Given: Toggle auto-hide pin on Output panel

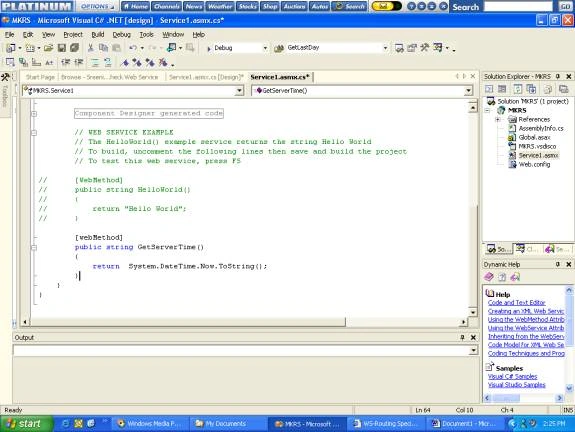Looking at the screenshot, I should [x=462, y=337].
